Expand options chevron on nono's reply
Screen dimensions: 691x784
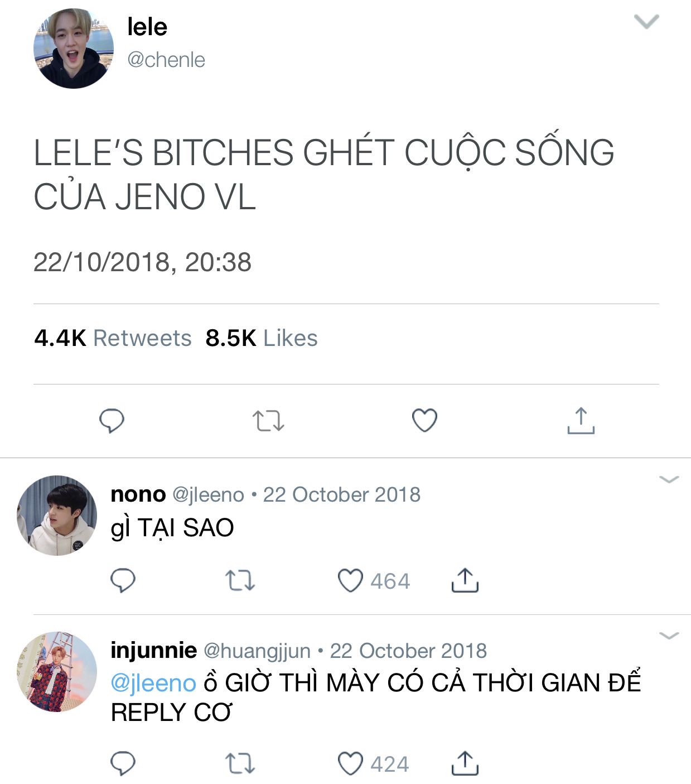[x=669, y=479]
